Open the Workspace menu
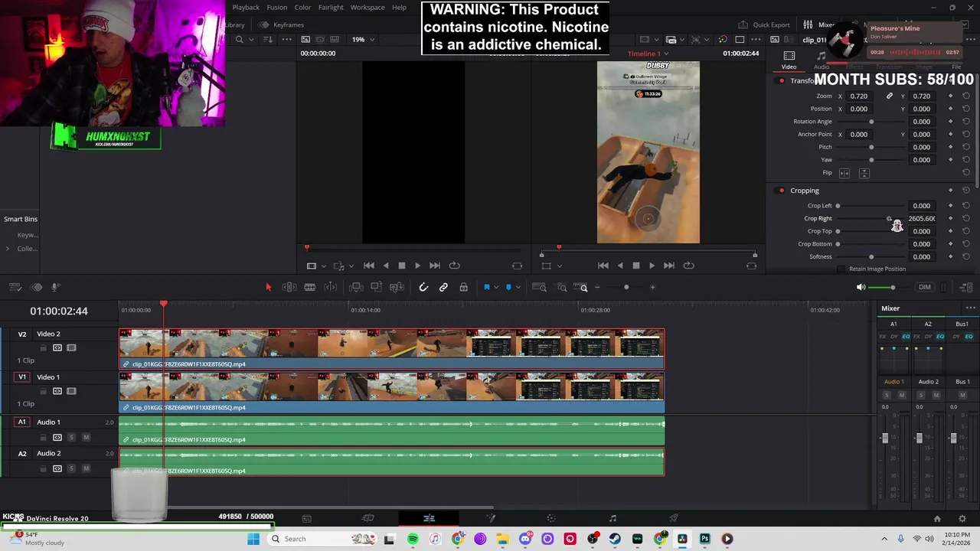980x551 pixels. pos(367,8)
